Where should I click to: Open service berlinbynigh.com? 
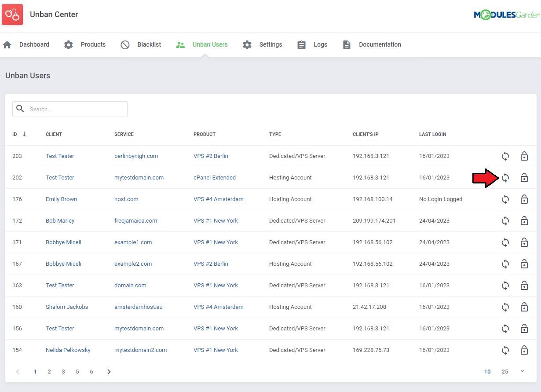136,156
